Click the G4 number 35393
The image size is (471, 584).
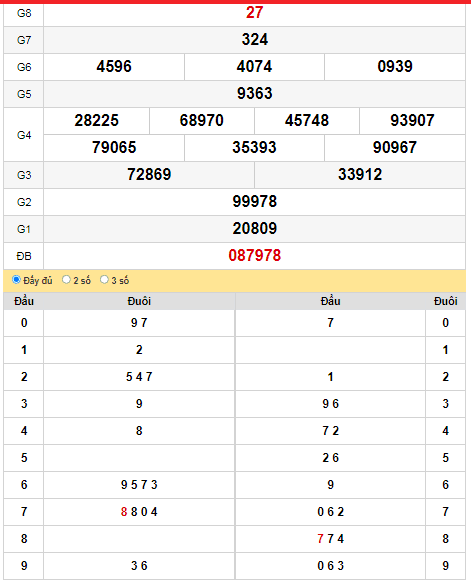[255, 147]
